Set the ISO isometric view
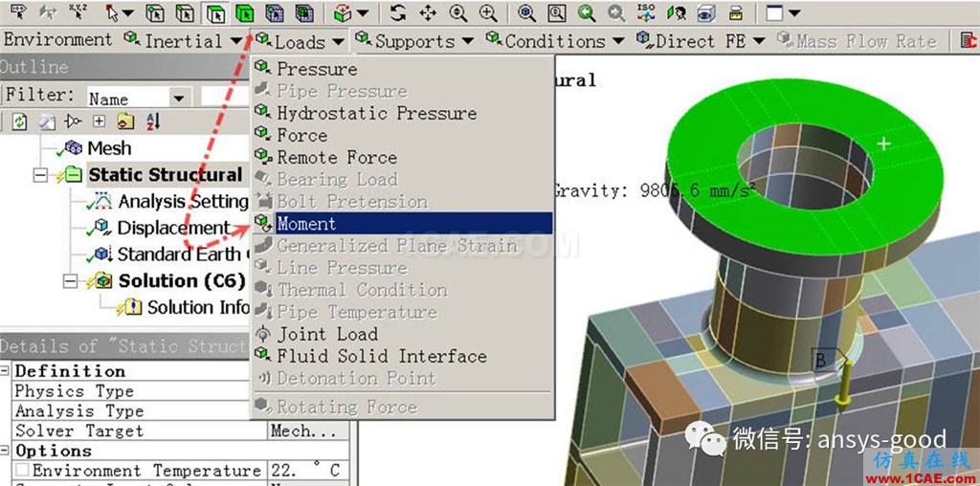980x486 pixels. coord(646,12)
